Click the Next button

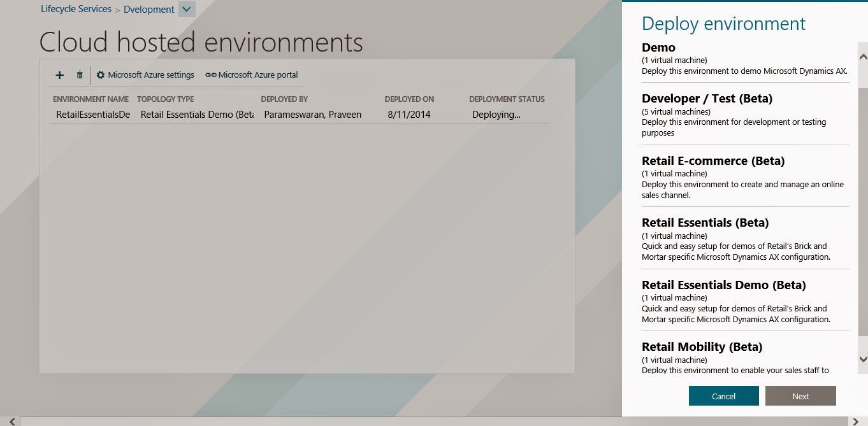coord(800,396)
